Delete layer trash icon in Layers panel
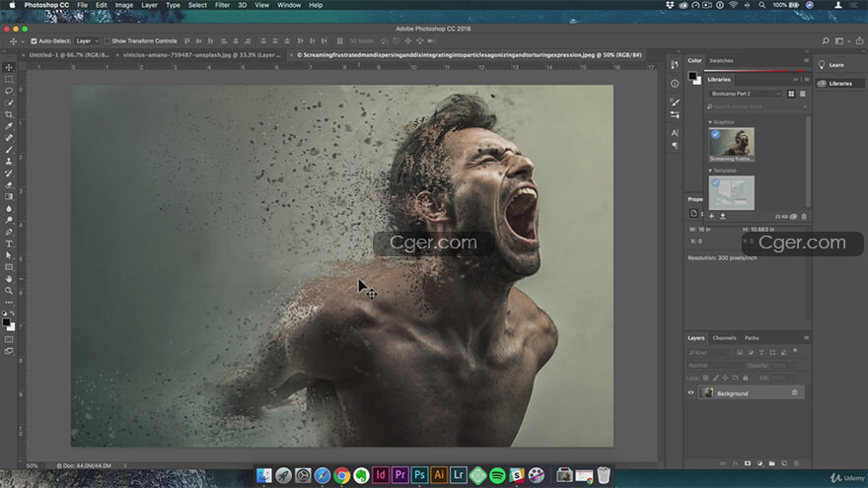The height and width of the screenshot is (488, 868). (796, 463)
